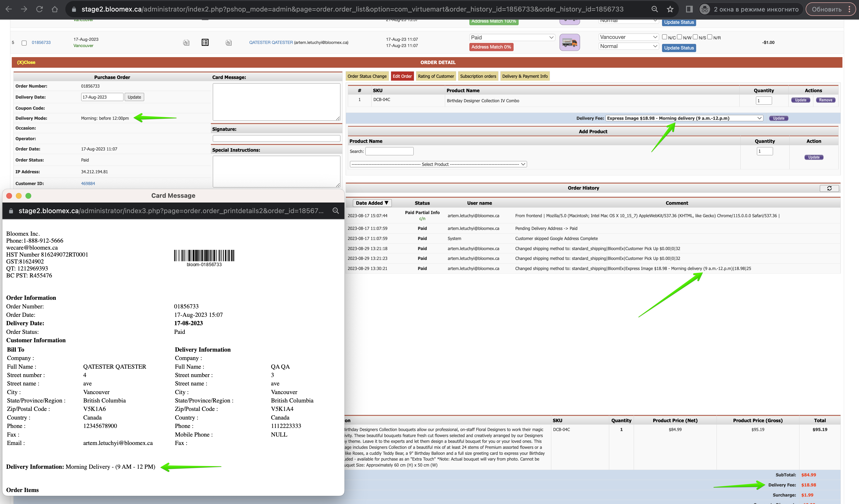Image resolution: width=859 pixels, height=504 pixels.
Task: Check the N/C box
Action: tap(664, 37)
